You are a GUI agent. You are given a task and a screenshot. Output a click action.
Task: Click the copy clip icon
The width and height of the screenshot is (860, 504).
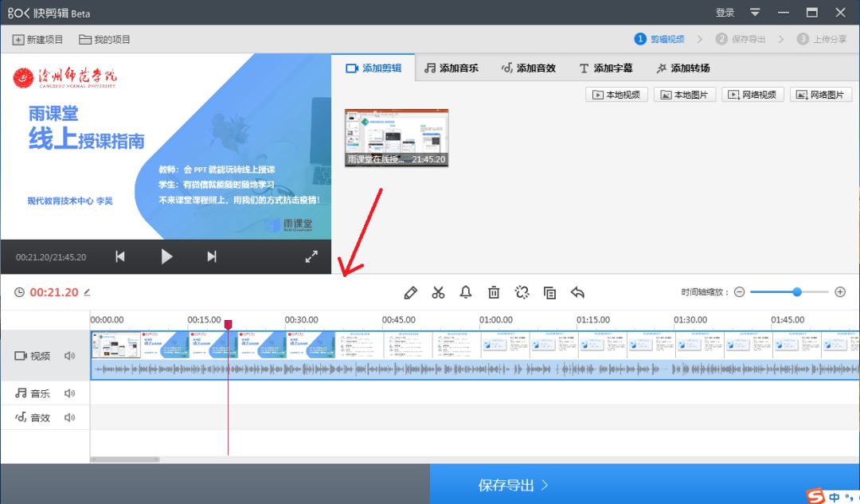click(549, 292)
